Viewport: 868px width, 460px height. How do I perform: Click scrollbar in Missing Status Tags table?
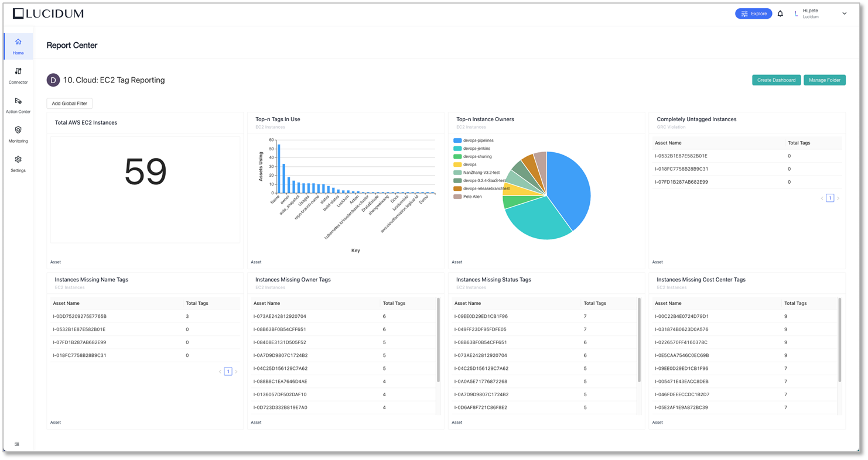639,340
